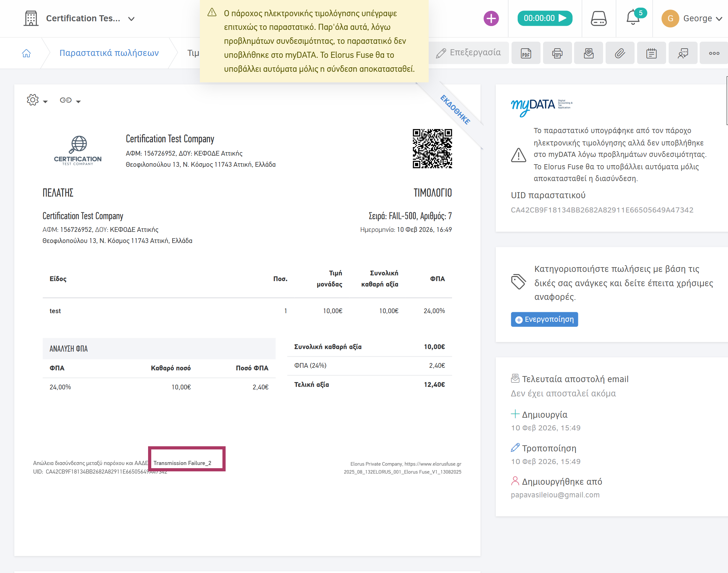Open the Certification Tes... company switcher
Image resolution: width=728 pixels, height=573 pixels.
pyautogui.click(x=90, y=18)
